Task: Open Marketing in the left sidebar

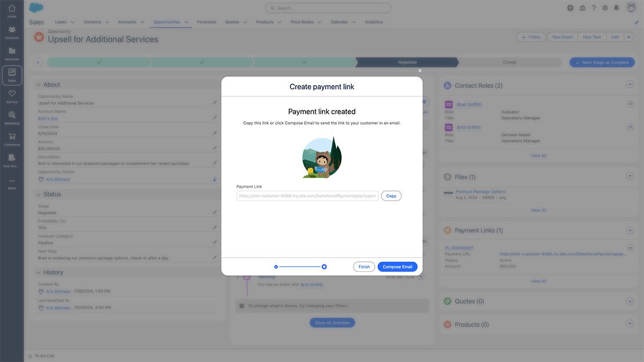Action: point(12,117)
